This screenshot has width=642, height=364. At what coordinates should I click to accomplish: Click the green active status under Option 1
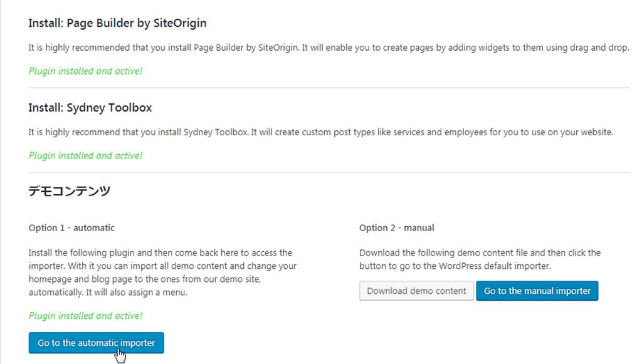coord(85,316)
